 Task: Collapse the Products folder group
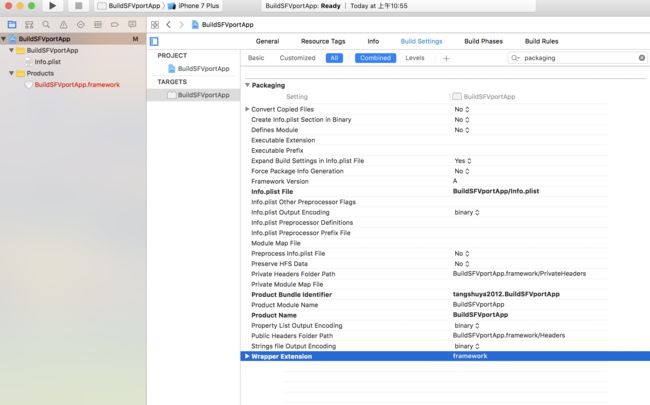point(12,73)
